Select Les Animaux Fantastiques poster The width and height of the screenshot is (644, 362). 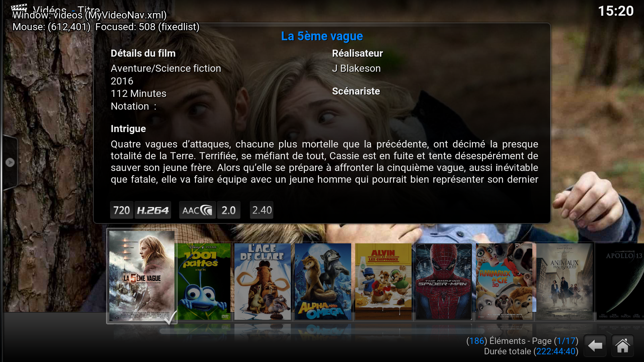[x=565, y=282]
